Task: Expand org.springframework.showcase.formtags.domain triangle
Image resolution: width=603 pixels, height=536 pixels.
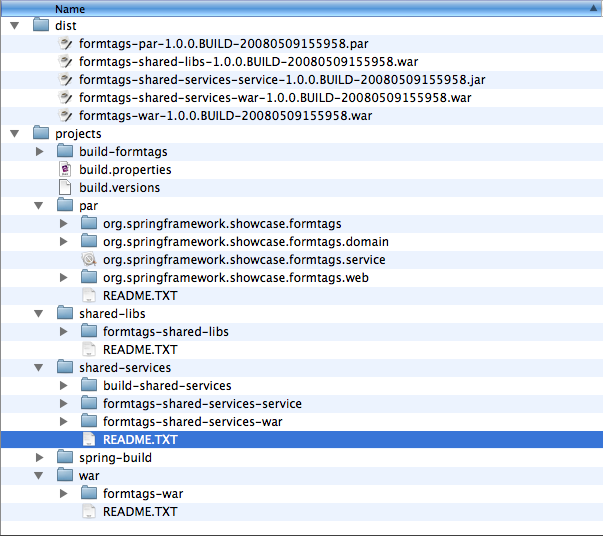Action: coord(63,241)
